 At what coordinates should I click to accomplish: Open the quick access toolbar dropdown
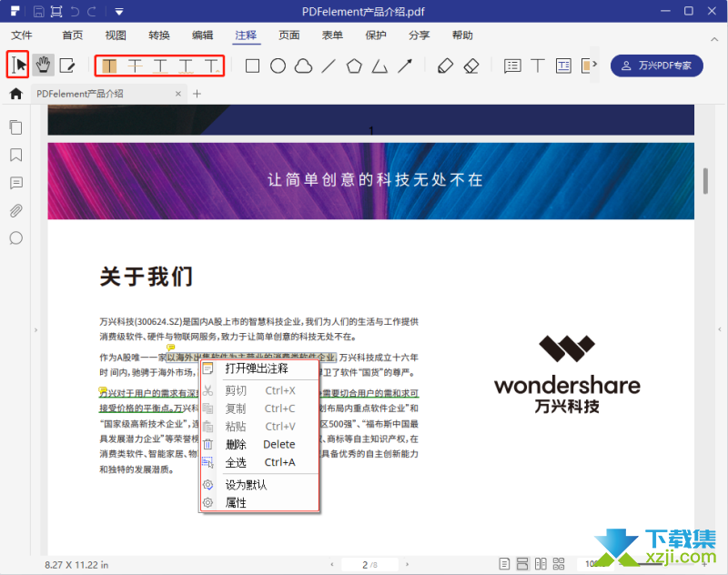coord(119,12)
